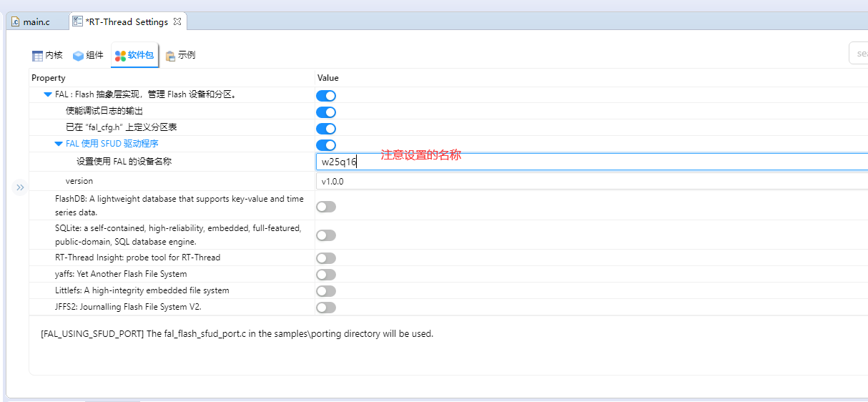Collapse the FAL Flash abstraction layer tree node
Image resolution: width=868 pixels, height=402 pixels.
pos(48,94)
